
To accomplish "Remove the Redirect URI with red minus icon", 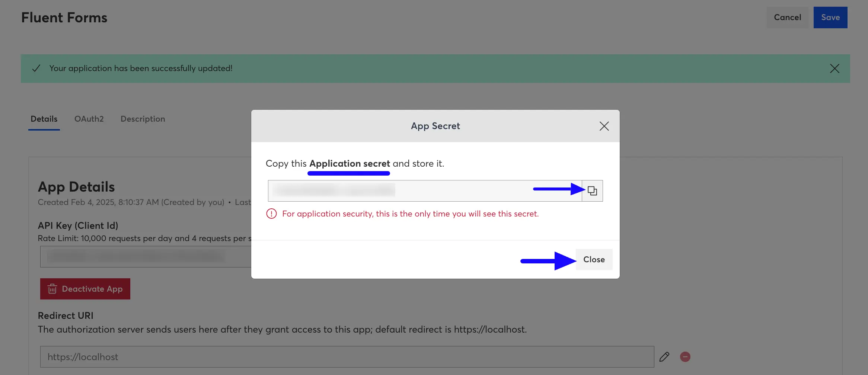I will pos(685,357).
